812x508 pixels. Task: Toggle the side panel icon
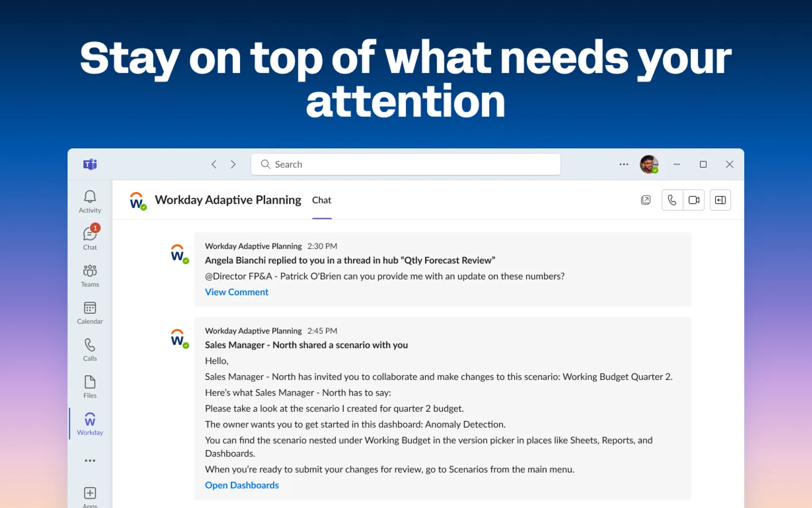click(720, 200)
